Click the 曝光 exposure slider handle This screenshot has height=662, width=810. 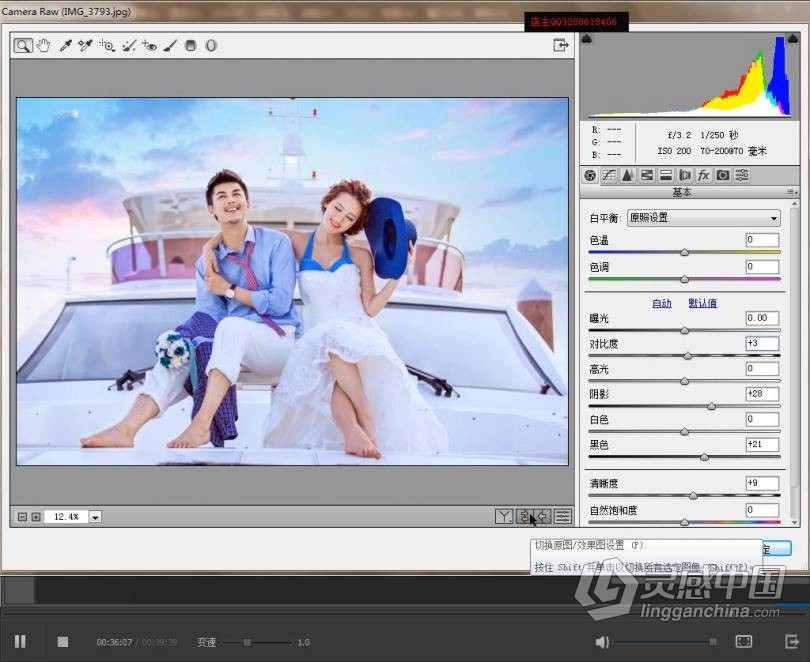pos(684,330)
